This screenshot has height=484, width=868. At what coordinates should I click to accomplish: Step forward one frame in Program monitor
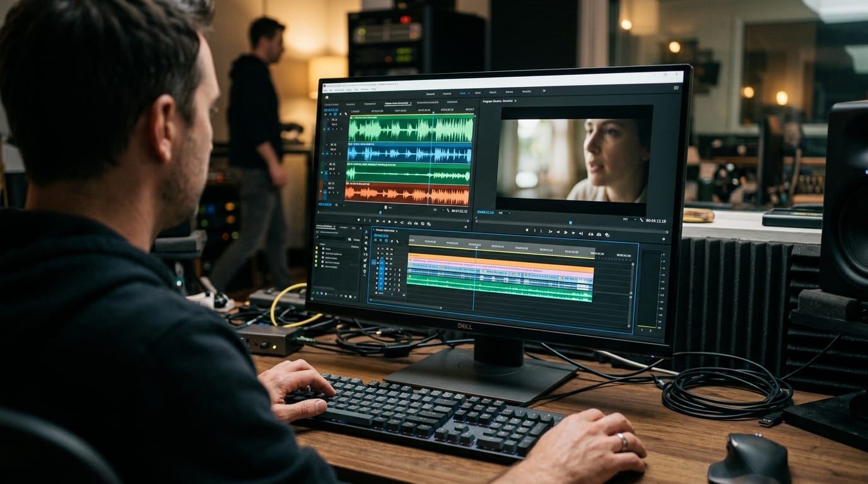pos(573,233)
